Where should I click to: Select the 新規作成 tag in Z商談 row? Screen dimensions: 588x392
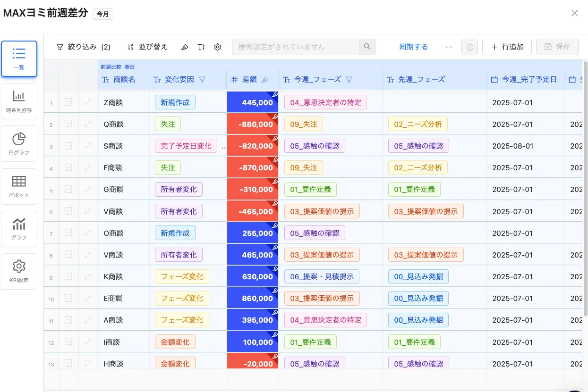175,102
